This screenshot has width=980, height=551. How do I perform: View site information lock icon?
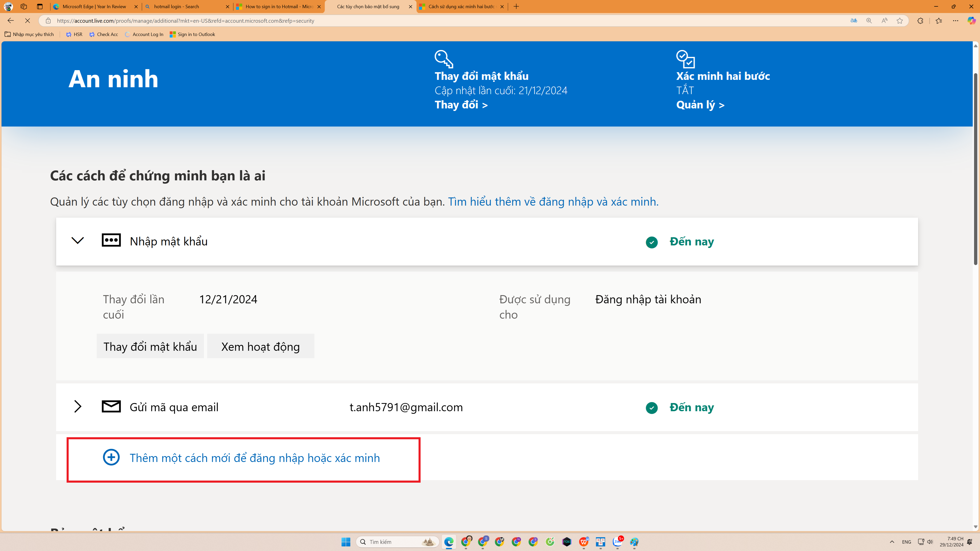(x=48, y=21)
